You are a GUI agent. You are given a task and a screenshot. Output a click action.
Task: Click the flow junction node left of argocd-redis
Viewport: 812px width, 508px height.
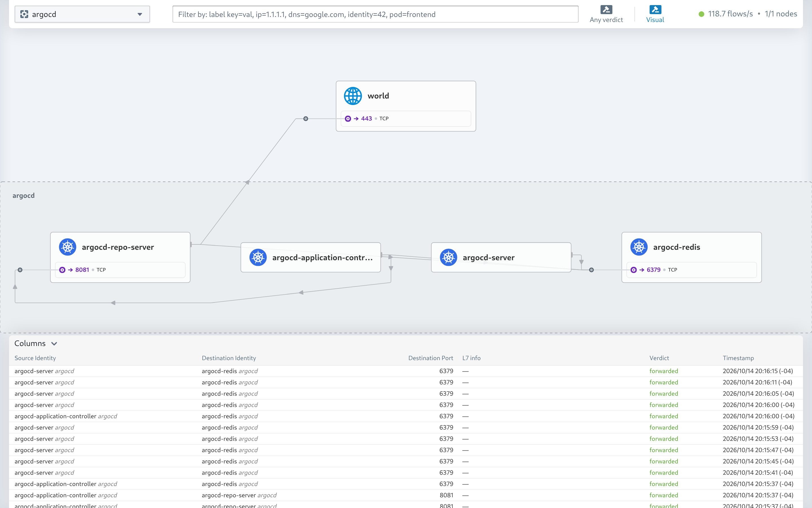click(x=592, y=270)
